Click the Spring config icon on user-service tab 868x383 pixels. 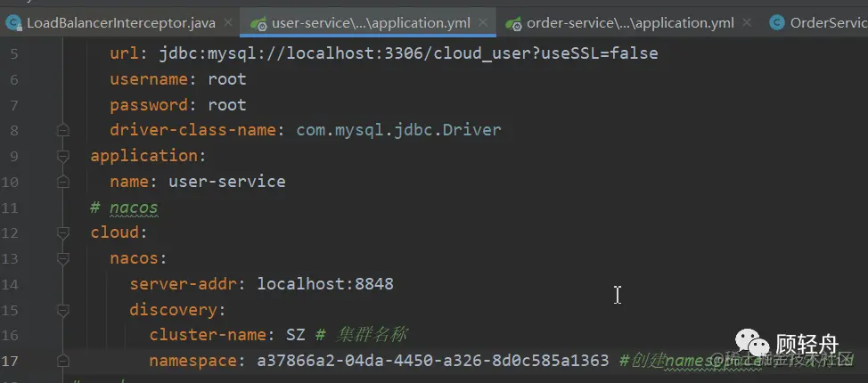coord(258,24)
